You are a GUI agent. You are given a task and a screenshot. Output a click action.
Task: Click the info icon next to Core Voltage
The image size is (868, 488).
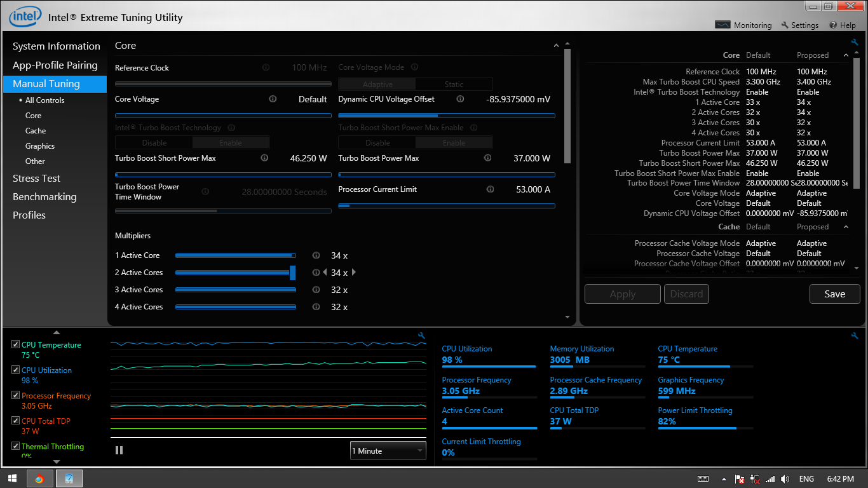273,98
